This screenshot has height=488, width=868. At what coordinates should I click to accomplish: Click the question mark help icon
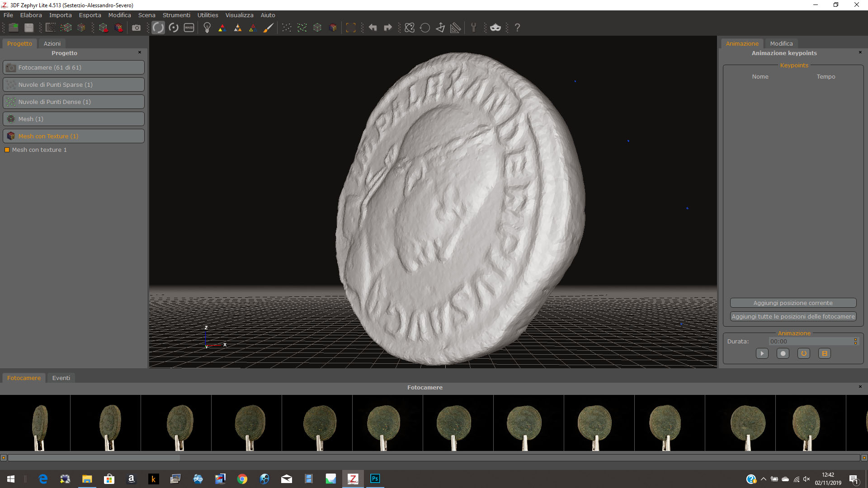tap(517, 28)
